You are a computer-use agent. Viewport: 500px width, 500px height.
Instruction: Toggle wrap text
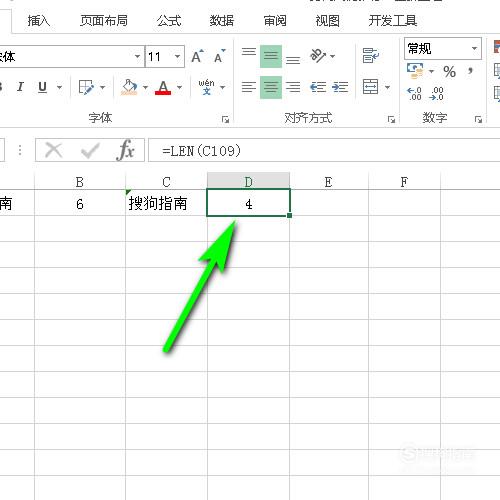[371, 56]
